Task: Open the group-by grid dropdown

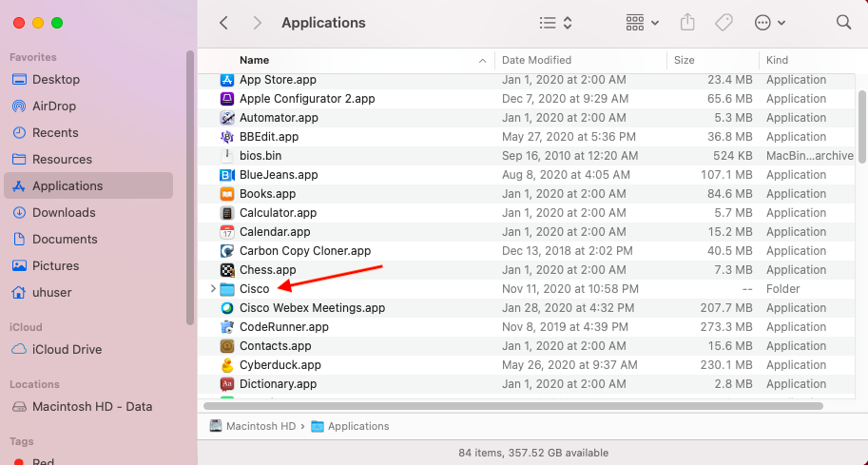Action: [x=642, y=23]
